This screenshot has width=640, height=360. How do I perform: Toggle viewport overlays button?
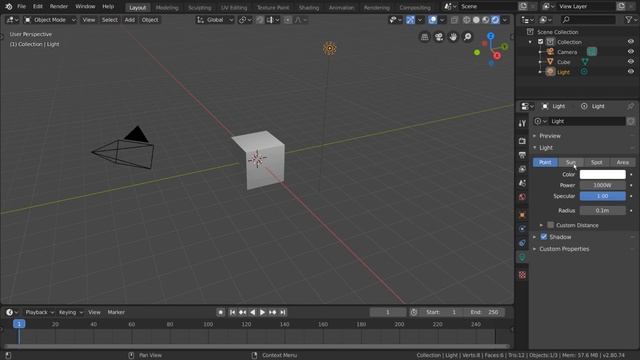pyautogui.click(x=432, y=20)
